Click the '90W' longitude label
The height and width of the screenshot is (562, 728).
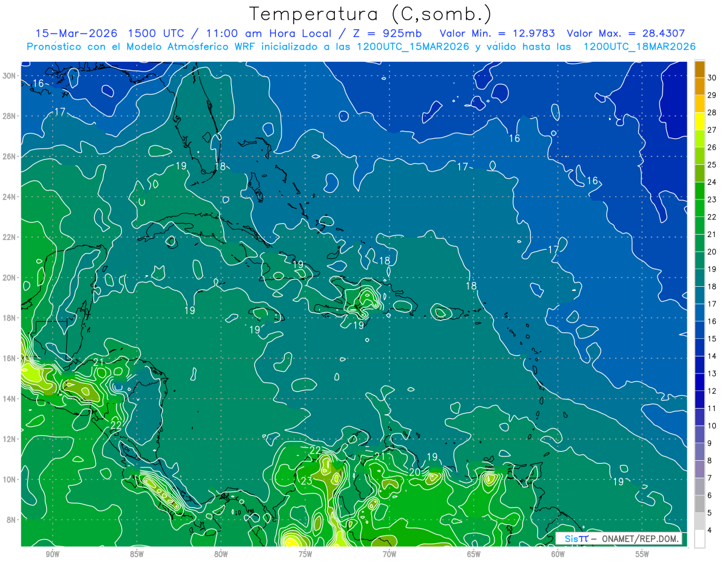[53, 554]
